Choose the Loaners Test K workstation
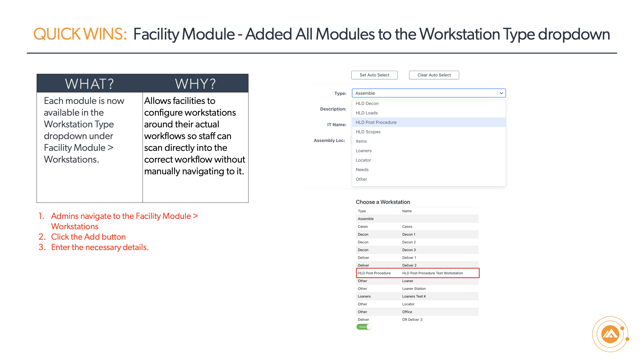This screenshot has height=362, width=644. pyautogui.click(x=417, y=296)
